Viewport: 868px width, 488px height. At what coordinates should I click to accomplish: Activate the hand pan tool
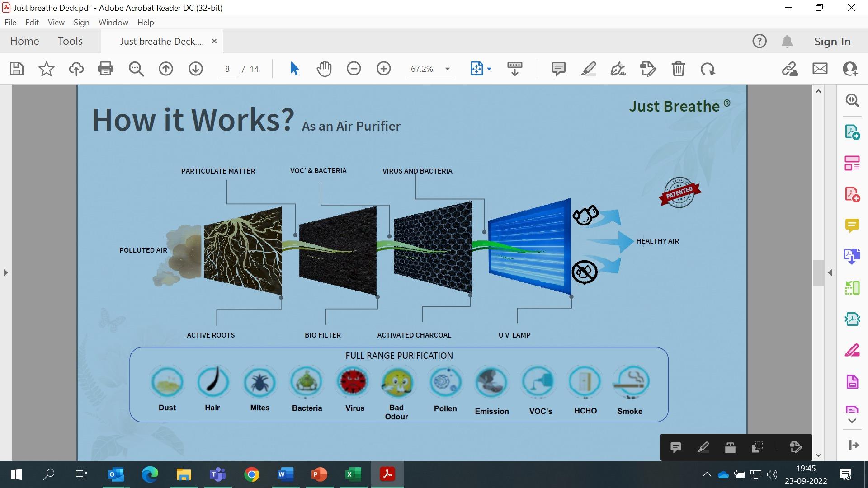324,69
